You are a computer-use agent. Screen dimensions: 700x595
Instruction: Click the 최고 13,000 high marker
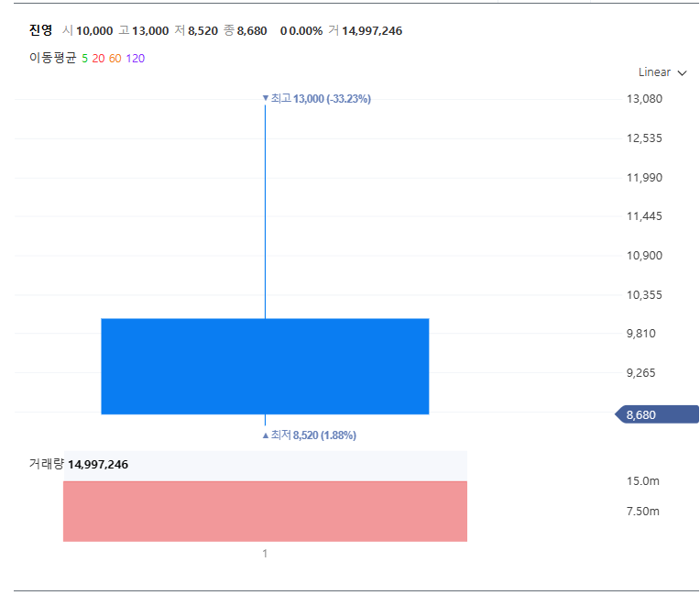point(316,99)
